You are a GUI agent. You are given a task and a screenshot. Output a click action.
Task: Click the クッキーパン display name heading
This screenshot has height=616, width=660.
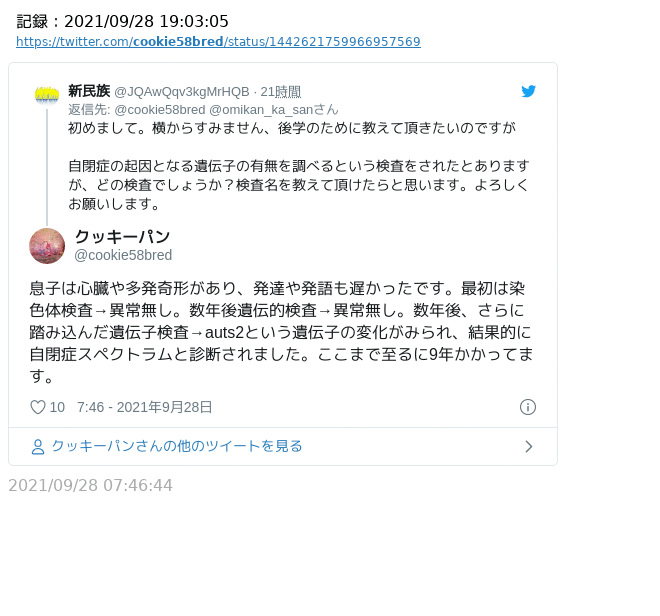(x=122, y=237)
